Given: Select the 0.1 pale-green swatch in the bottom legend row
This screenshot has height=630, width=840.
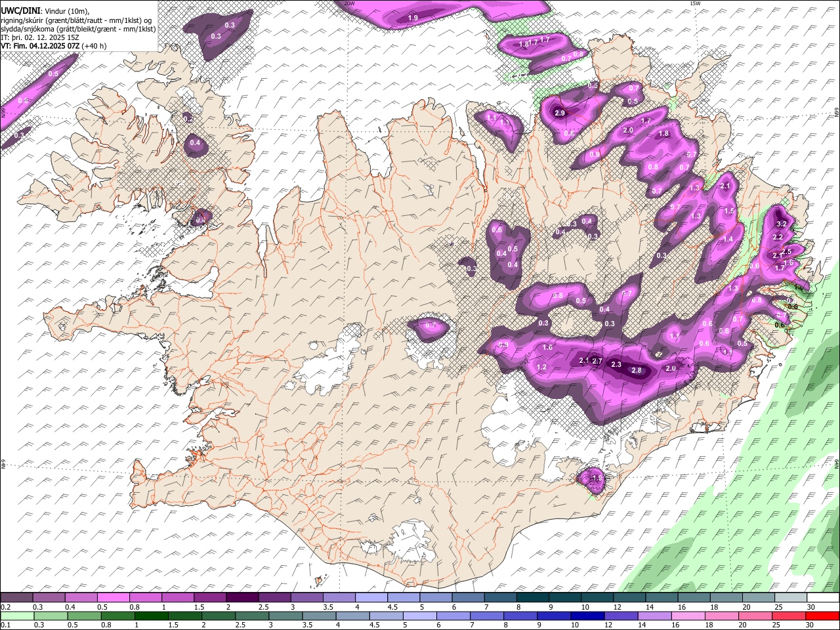Looking at the screenshot, I should (17, 616).
